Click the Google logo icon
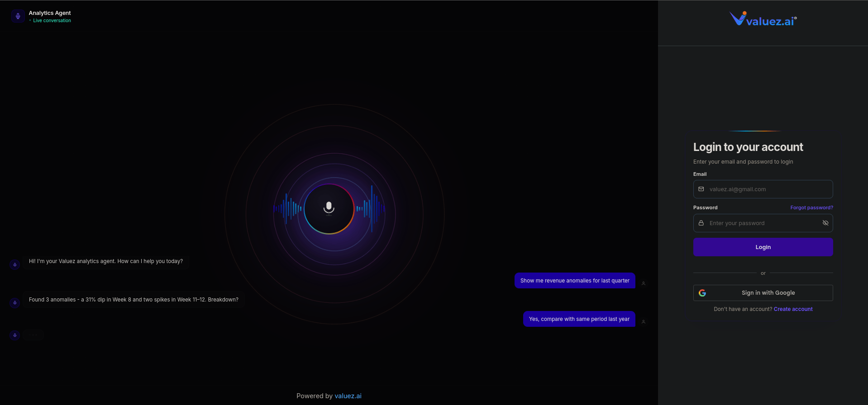This screenshot has height=405, width=868. tap(702, 293)
